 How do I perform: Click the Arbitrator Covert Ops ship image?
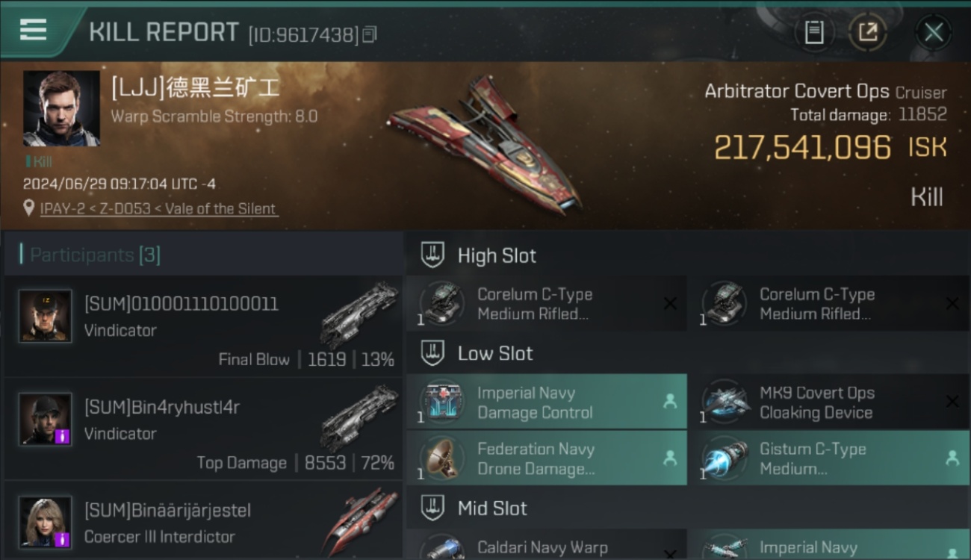coord(485,144)
